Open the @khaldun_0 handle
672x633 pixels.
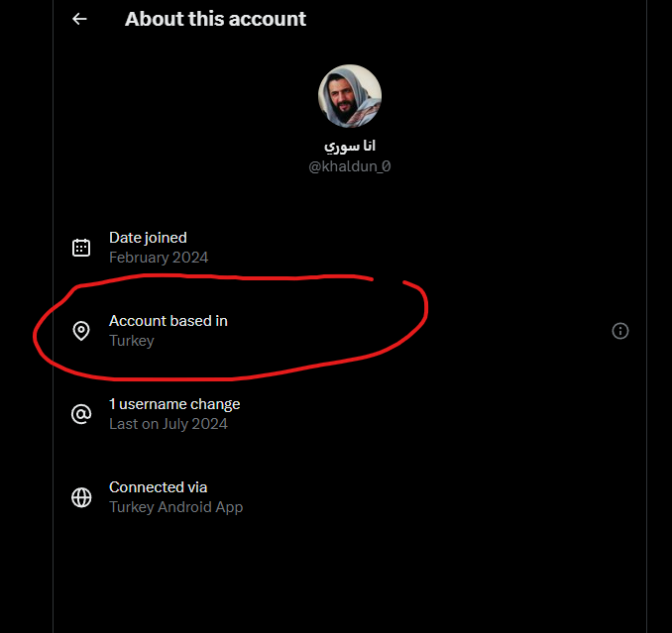349,166
